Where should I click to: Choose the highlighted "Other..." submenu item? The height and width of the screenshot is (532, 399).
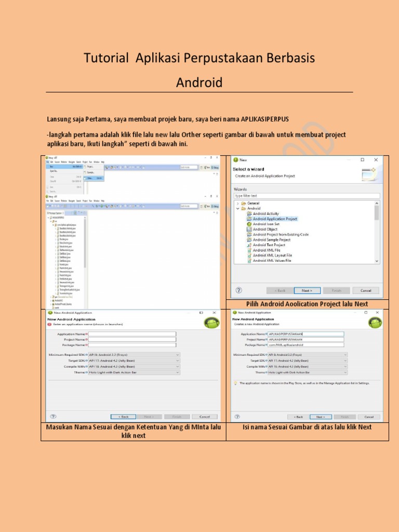coord(94,178)
